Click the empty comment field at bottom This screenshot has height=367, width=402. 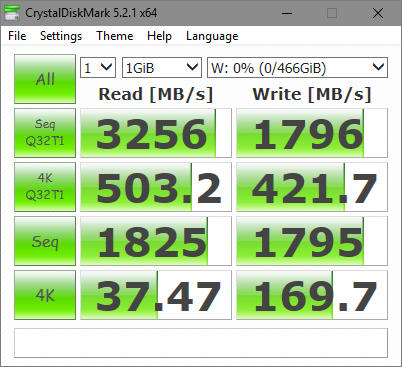[x=201, y=343]
